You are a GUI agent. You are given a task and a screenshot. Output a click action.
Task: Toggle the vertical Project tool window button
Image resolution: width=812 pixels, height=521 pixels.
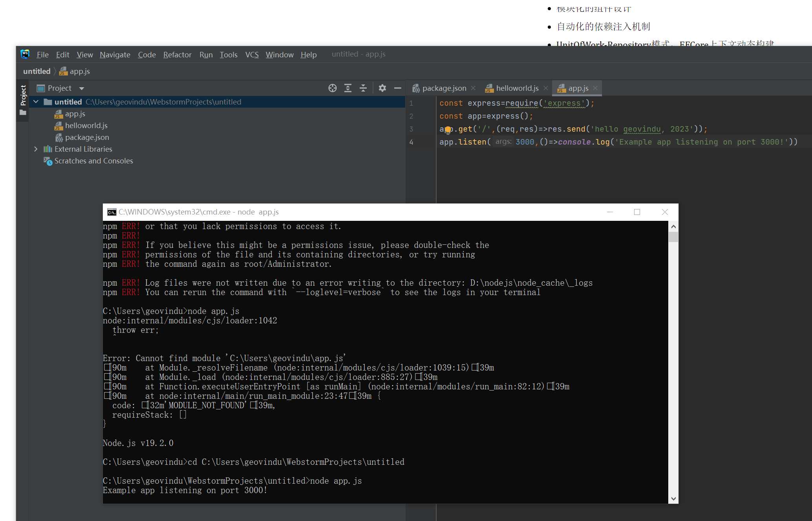[x=23, y=95]
